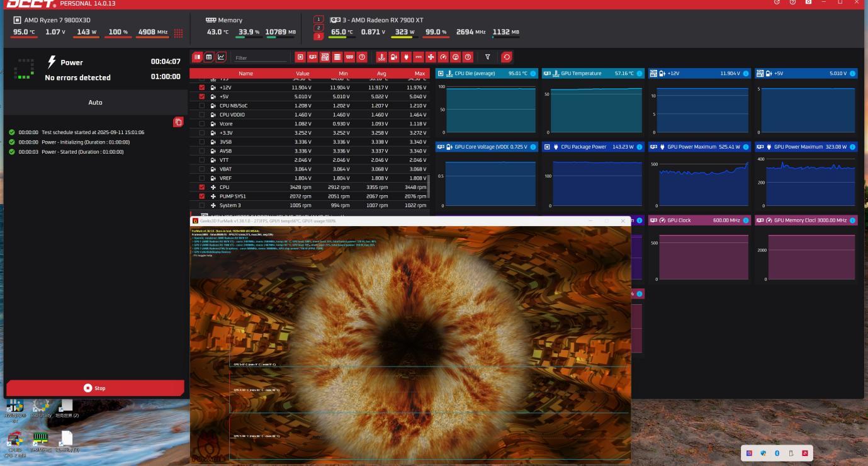Switch to the table-only monitoring view
Image resolution: width=868 pixels, height=466 pixels.
210,57
